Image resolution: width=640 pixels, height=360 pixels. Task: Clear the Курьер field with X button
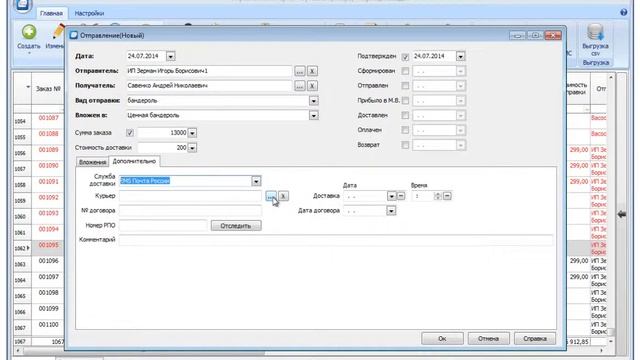pos(283,196)
